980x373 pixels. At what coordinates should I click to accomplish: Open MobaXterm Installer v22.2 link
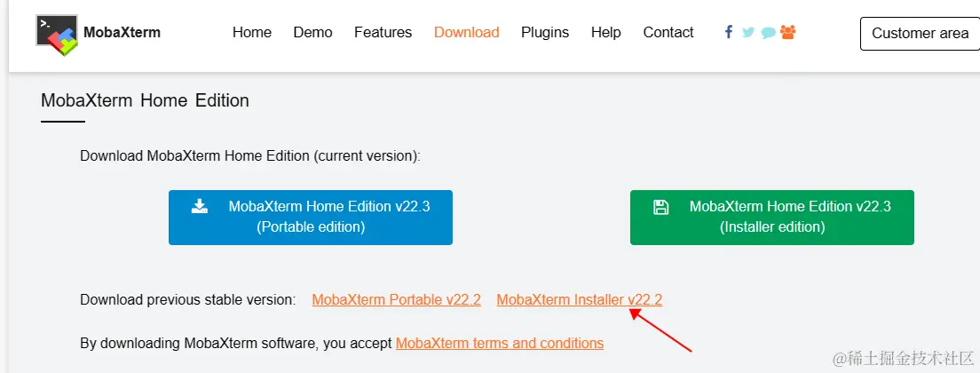580,300
